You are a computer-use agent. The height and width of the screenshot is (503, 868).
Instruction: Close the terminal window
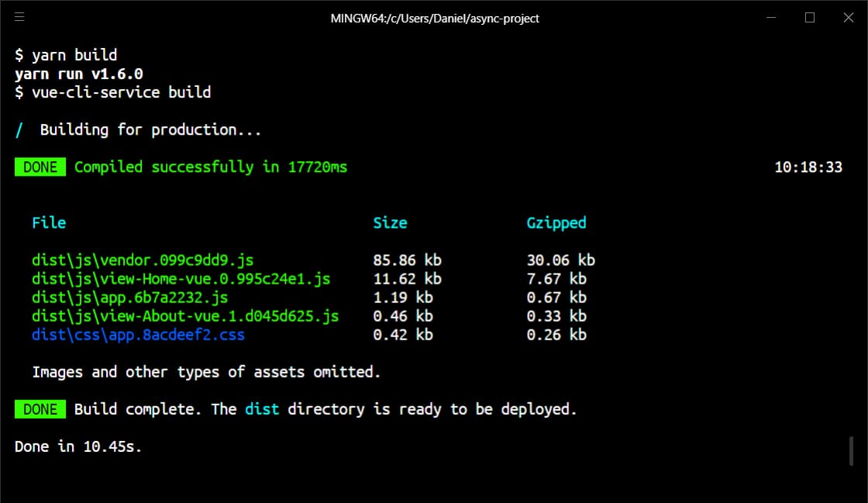(x=848, y=18)
